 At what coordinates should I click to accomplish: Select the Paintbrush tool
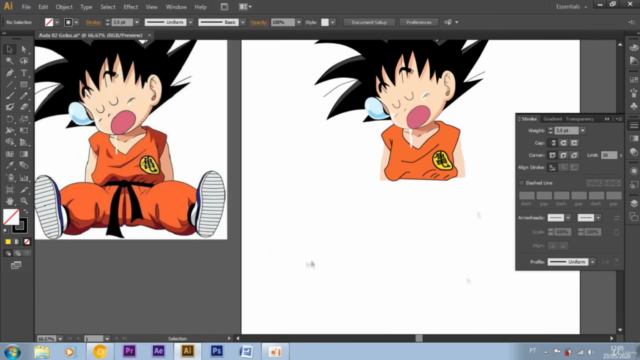pyautogui.click(x=10, y=96)
